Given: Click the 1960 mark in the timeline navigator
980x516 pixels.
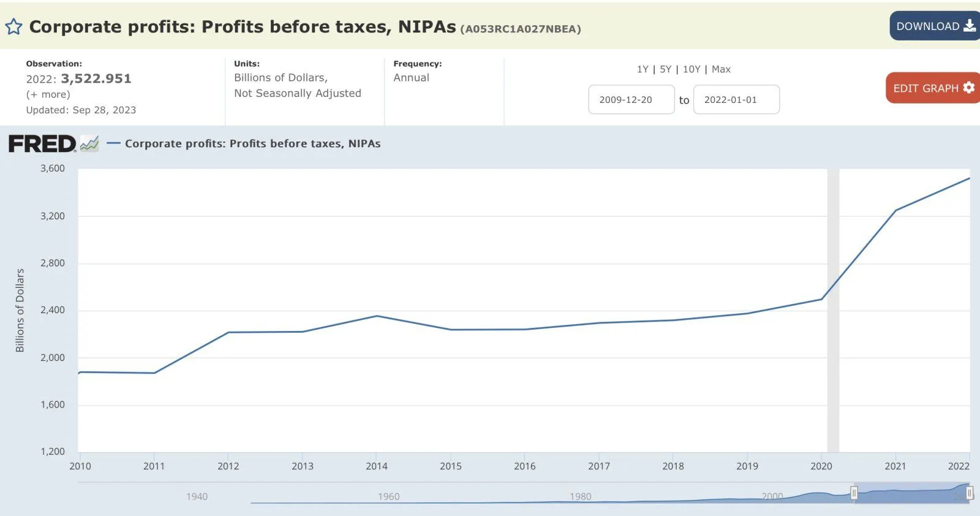Looking at the screenshot, I should [x=388, y=496].
